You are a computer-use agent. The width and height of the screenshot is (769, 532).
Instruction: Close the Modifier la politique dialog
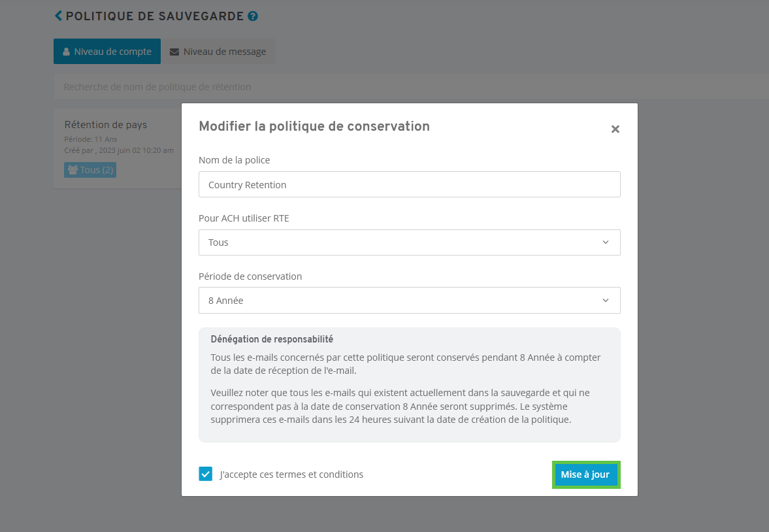coord(615,129)
